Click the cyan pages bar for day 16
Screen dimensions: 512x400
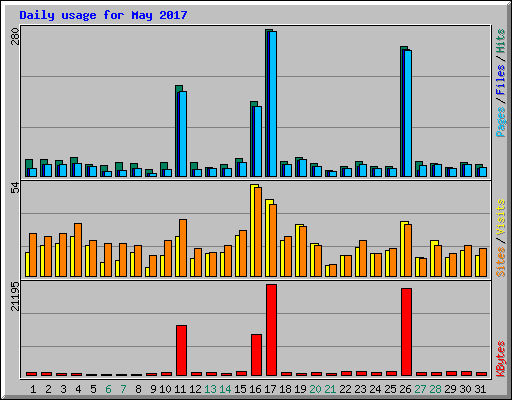(x=258, y=141)
